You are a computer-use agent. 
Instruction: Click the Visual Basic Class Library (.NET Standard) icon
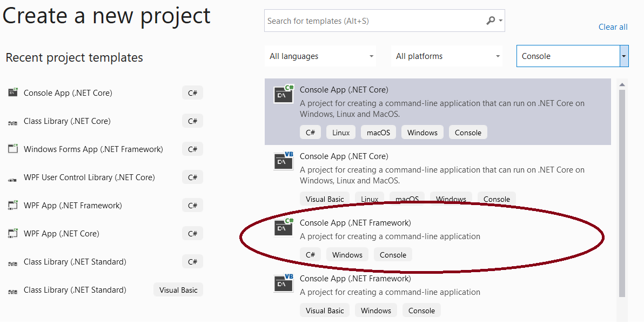pos(13,292)
